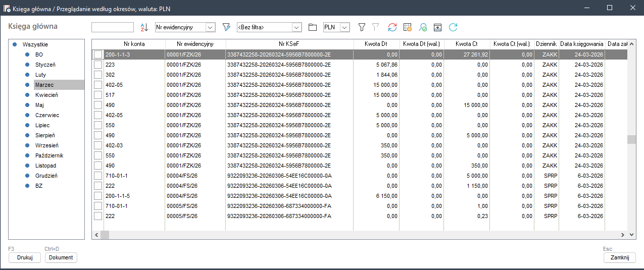The image size is (644, 270).
Task: Open the filter editor pencil-funnel icon
Action: pos(226,27)
